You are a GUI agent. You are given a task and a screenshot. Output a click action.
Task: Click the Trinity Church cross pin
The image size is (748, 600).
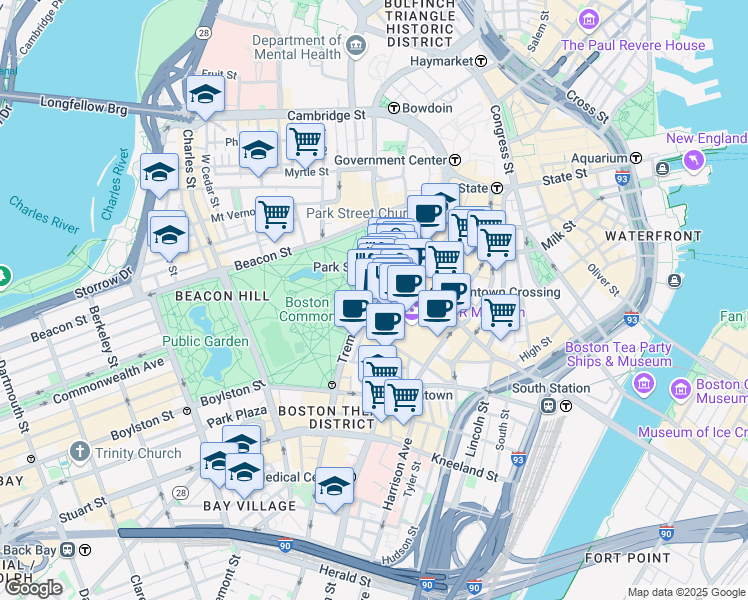79,451
